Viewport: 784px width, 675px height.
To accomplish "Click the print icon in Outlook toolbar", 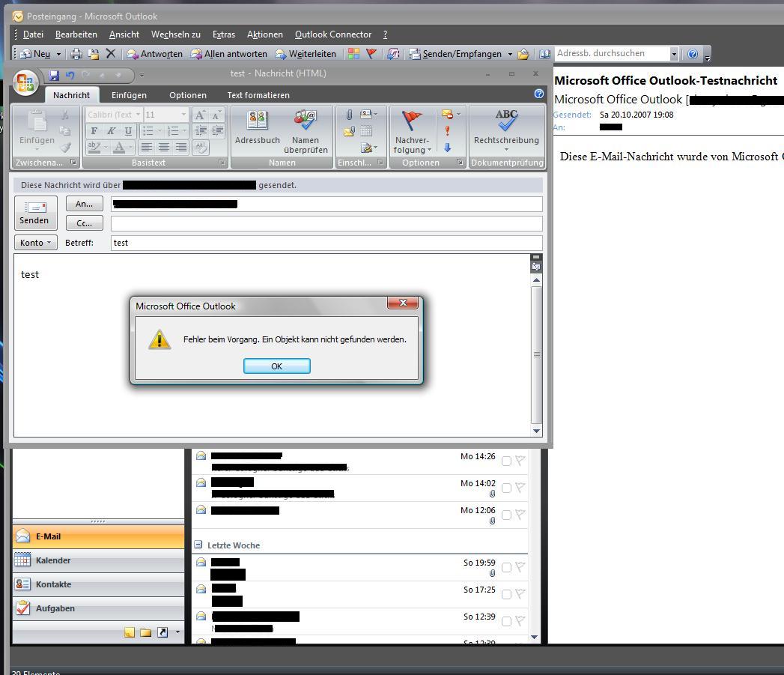I will point(76,53).
